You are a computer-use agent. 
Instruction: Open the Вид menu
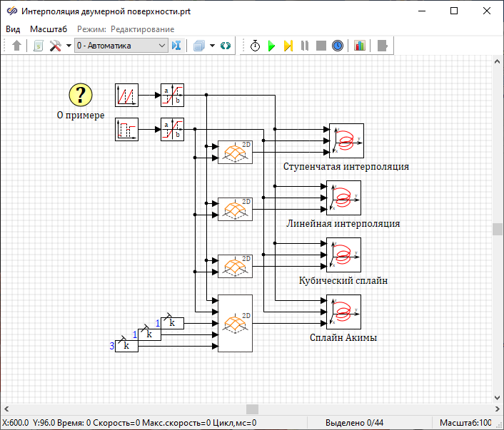13,29
